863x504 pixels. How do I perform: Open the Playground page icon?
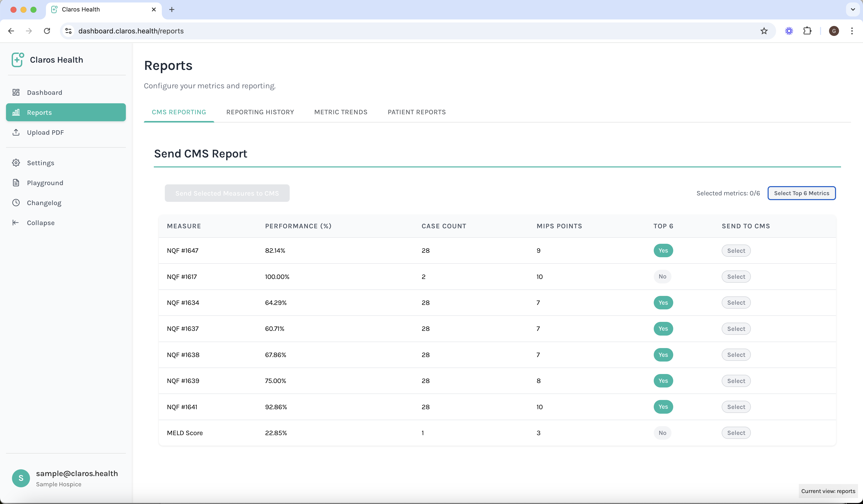[16, 183]
